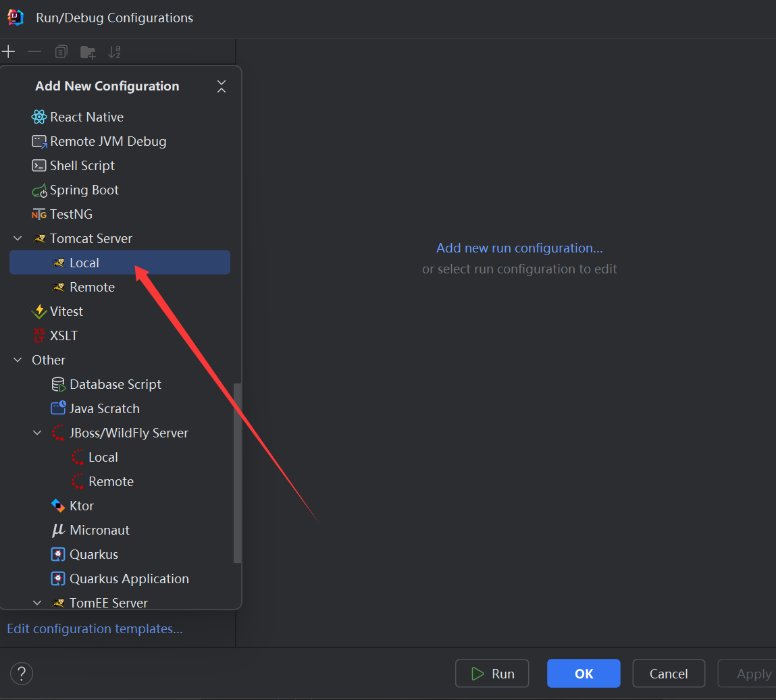Click the Sort Configurations alphabetically icon

click(114, 52)
